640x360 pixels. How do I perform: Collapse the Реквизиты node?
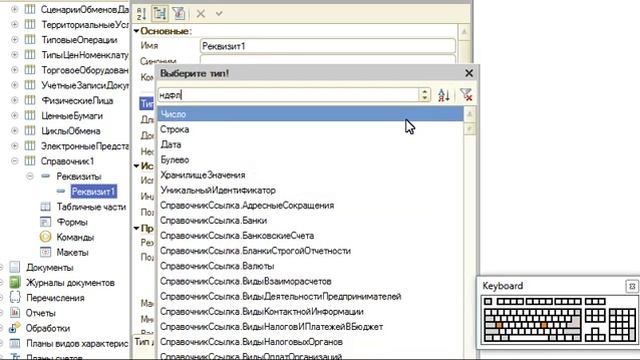click(x=30, y=176)
